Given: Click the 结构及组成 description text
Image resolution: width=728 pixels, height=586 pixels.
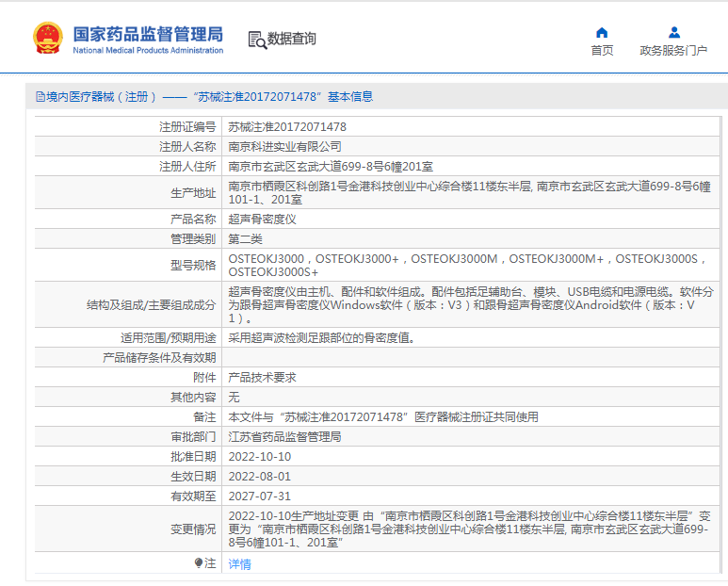Looking at the screenshot, I should 471,305.
